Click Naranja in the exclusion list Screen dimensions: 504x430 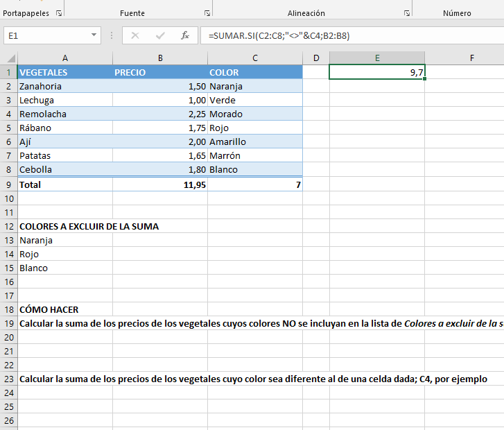[x=65, y=240]
